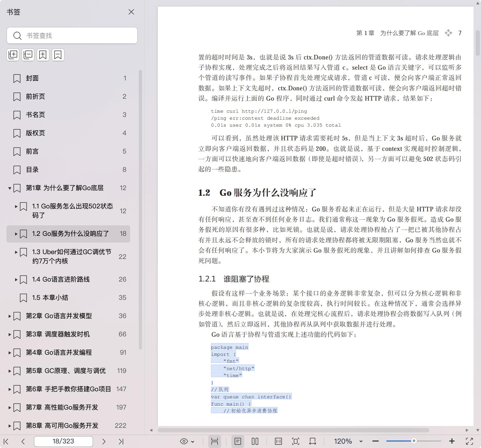
Task: Go to next page arrow
Action: coord(104,441)
